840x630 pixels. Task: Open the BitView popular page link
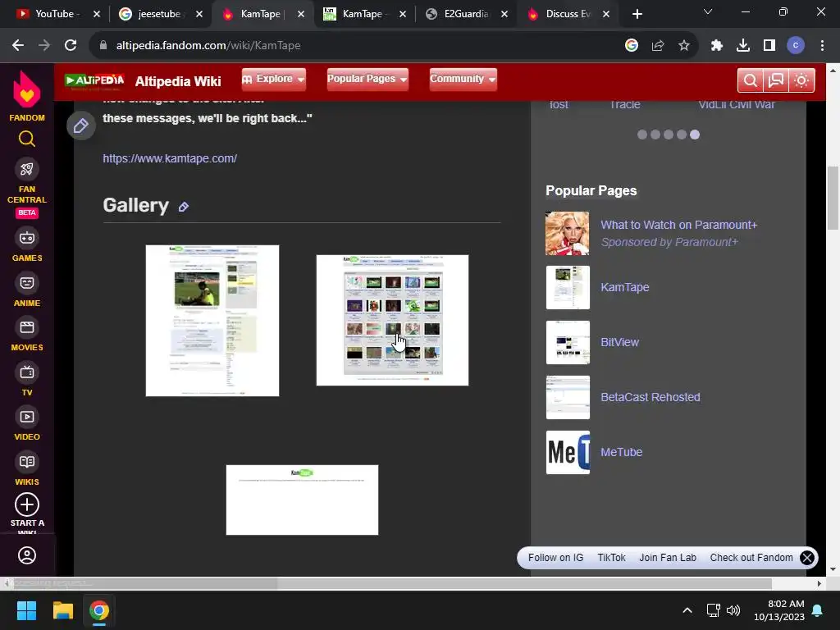[620, 342]
